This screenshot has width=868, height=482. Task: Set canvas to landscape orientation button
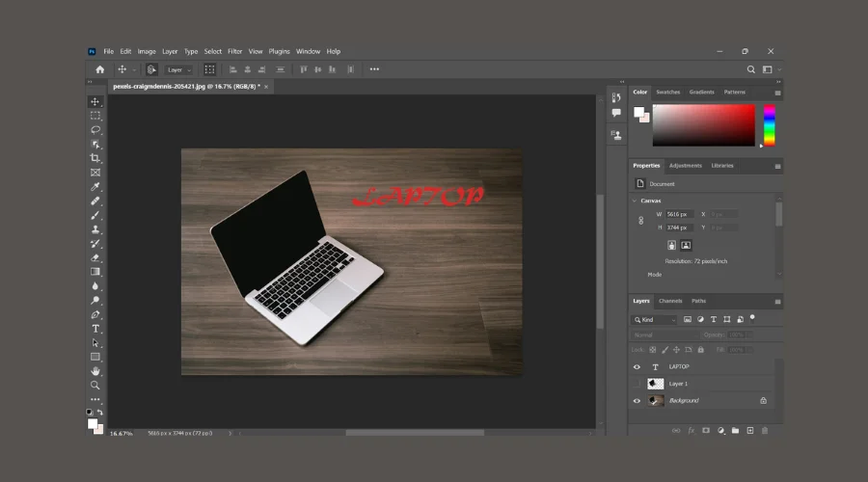686,245
